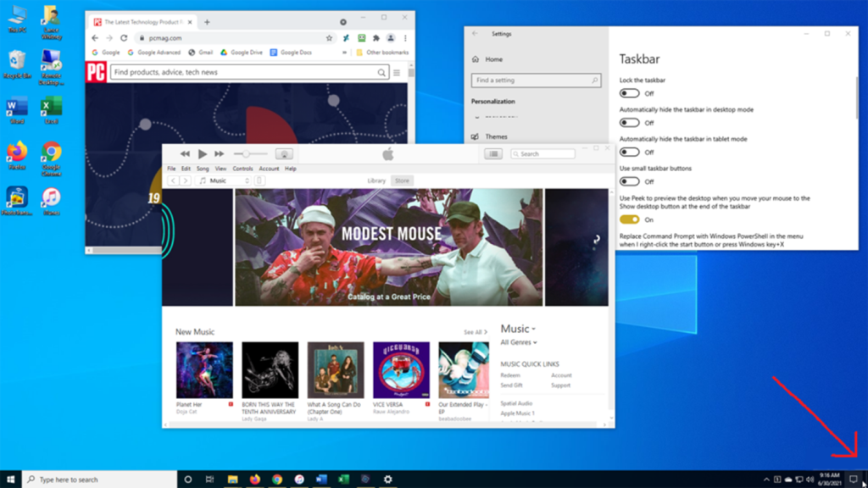The image size is (868, 488).
Task: Click the music note media picker icon
Action: coord(204,180)
